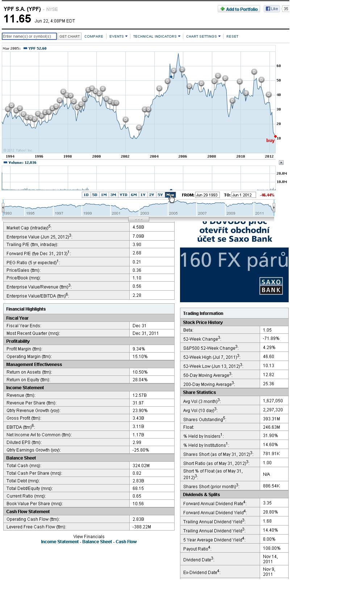Click the dividend marker at the 2003 price low
The height and width of the screenshot is (611, 364).
(139, 128)
